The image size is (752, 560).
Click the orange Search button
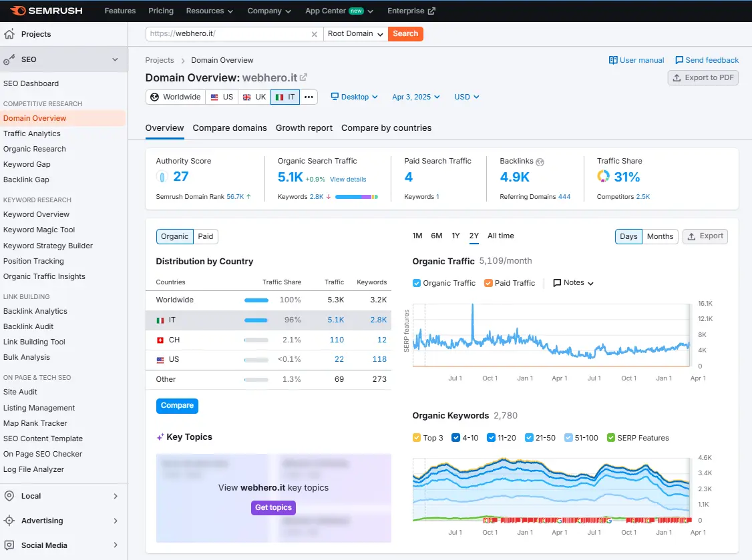coord(405,33)
